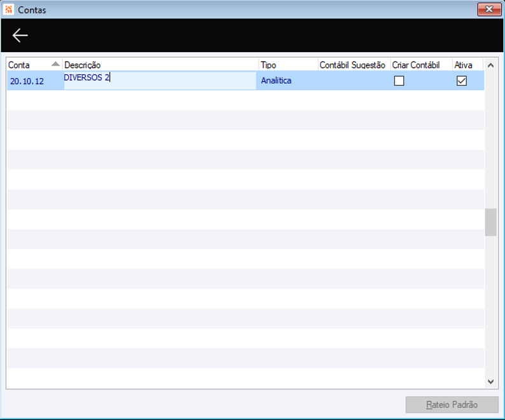Screen dimensions: 505x420
Task: Focus the DIVERSOS 2 description field
Action: point(160,81)
